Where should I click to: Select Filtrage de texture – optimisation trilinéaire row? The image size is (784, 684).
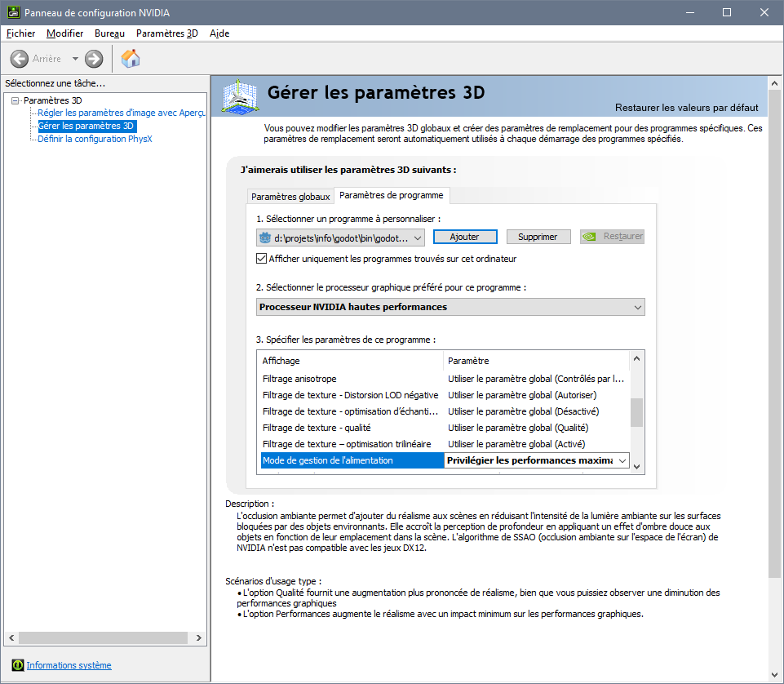[445, 444]
